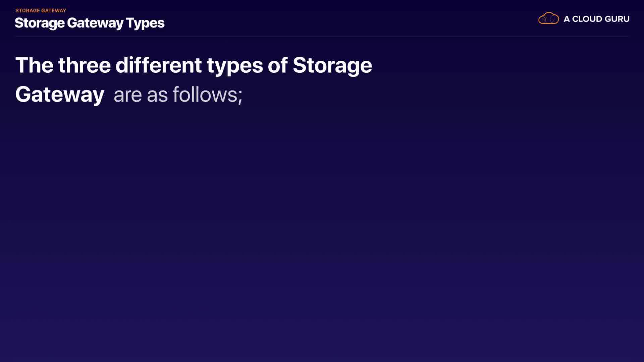The image size is (644, 362).
Task: Click the orange word "GATEWAY" above the title
Action: [x=54, y=10]
